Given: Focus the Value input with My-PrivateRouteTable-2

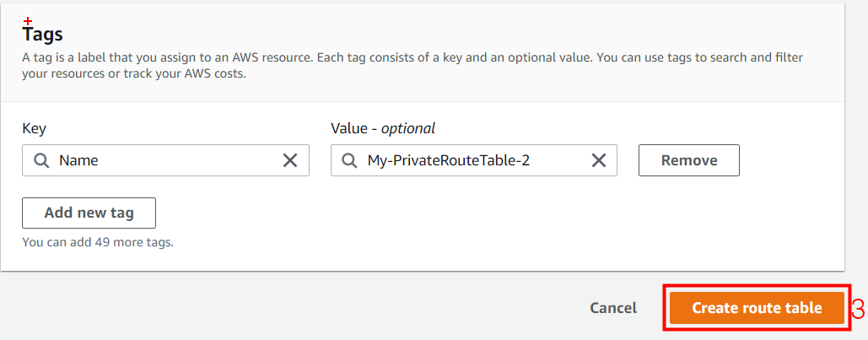Looking at the screenshot, I should [x=472, y=160].
